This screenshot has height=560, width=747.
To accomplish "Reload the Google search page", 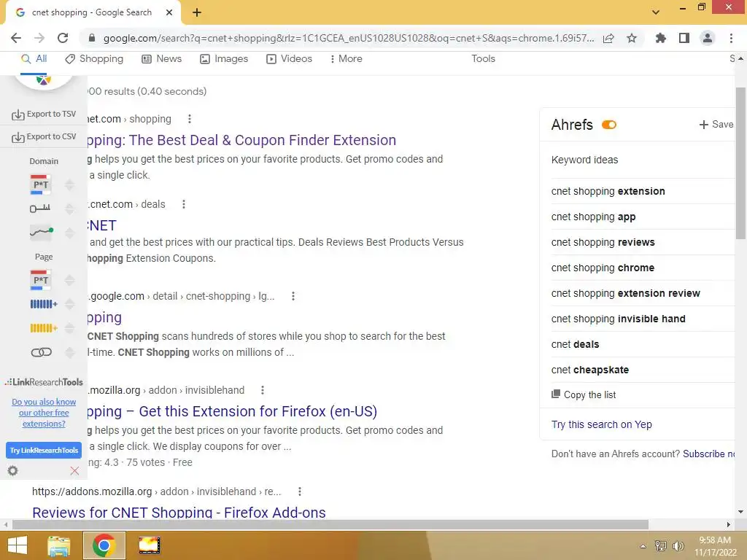I will pyautogui.click(x=63, y=38).
